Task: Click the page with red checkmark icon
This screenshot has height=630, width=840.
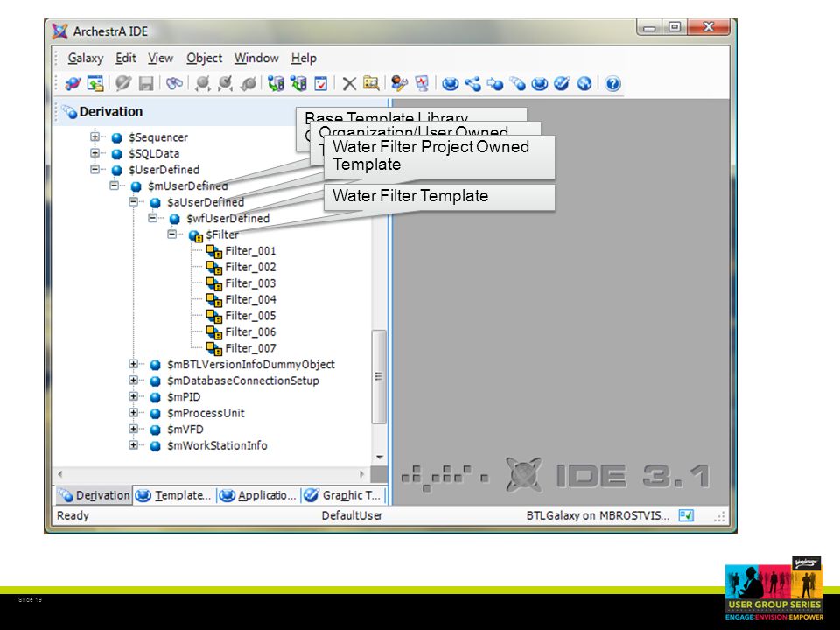Action: [x=321, y=84]
